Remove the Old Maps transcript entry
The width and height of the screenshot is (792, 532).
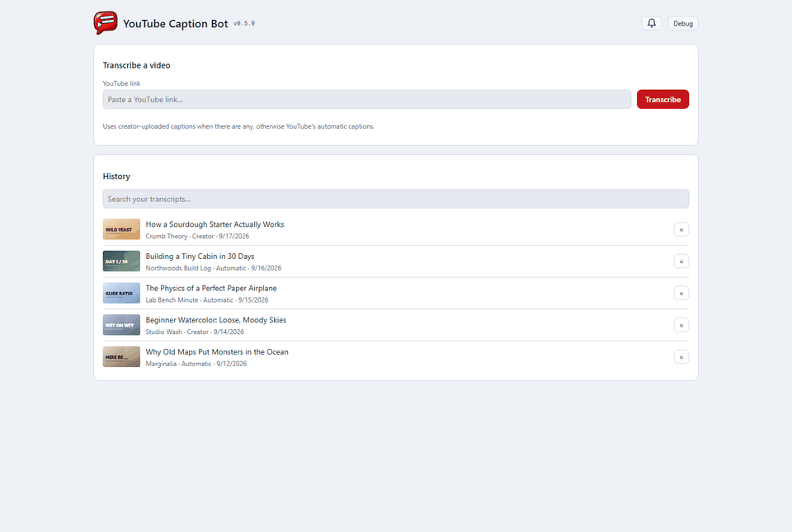point(681,357)
